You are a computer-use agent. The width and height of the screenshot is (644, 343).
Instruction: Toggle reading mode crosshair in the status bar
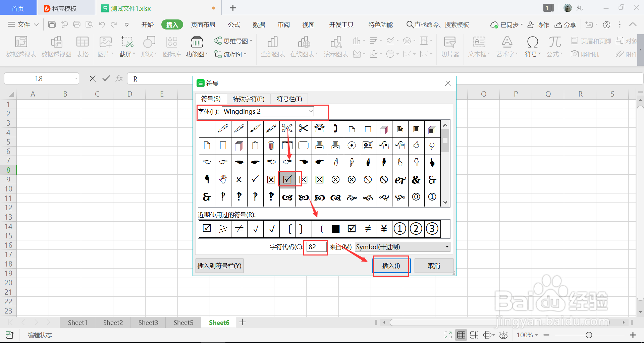point(489,335)
